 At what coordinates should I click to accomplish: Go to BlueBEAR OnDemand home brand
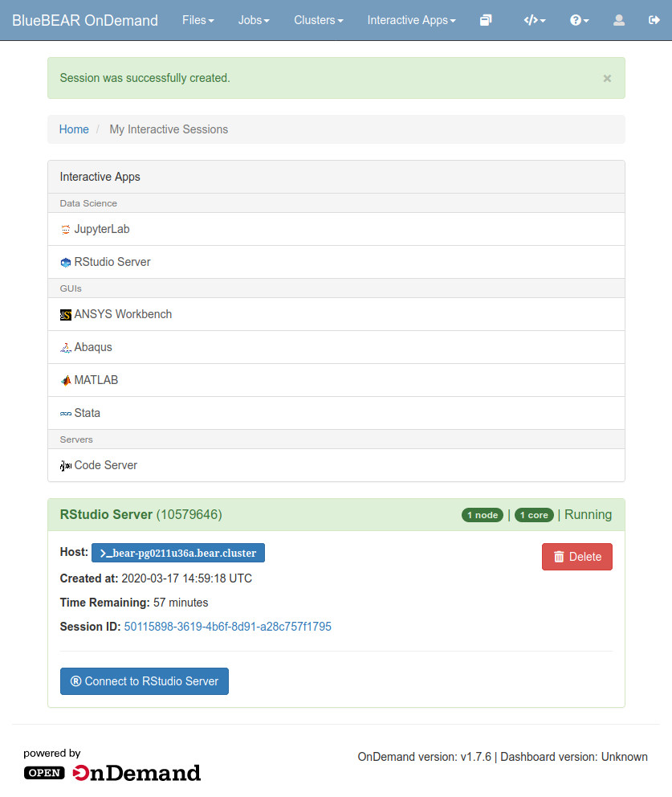tap(85, 20)
